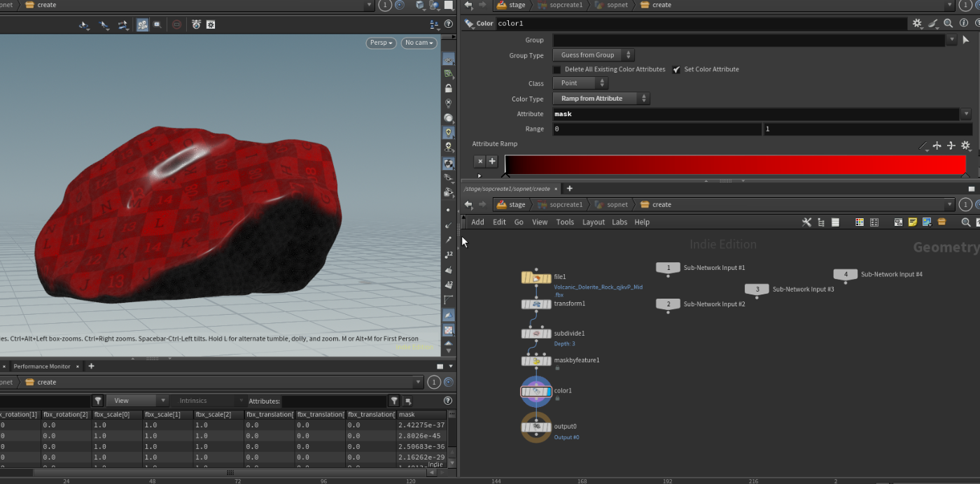Open the Labs menu in network editor
The image size is (980, 484).
619,222
